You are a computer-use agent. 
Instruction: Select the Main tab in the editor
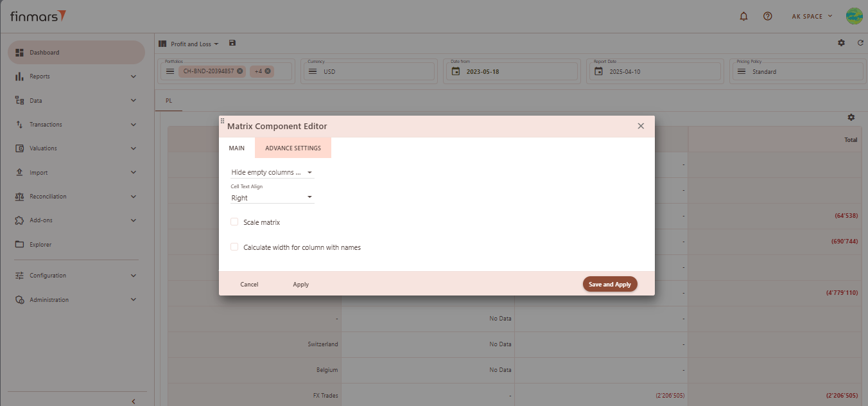236,148
